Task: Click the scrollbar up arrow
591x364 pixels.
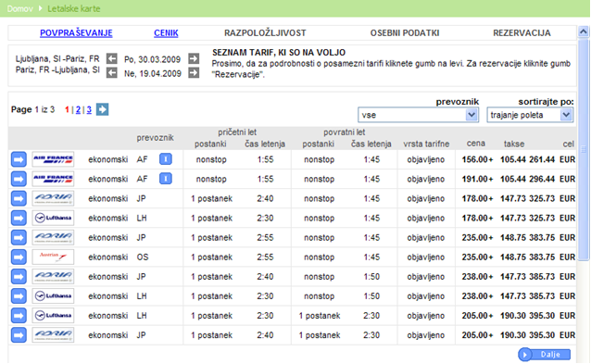Action: pyautogui.click(x=583, y=31)
